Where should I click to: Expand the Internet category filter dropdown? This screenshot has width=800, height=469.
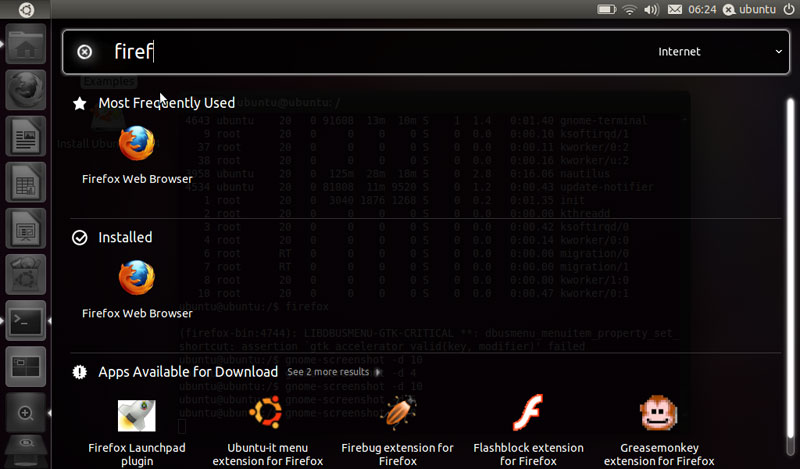click(720, 52)
